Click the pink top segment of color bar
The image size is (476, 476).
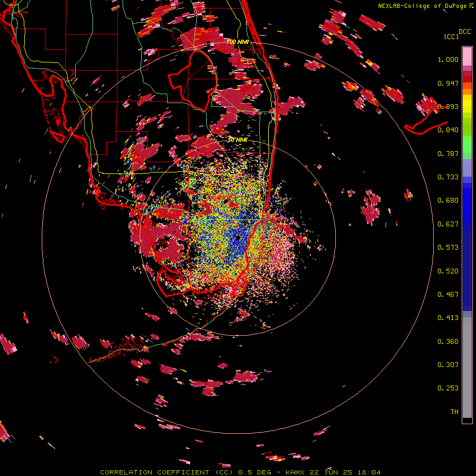coord(467,57)
